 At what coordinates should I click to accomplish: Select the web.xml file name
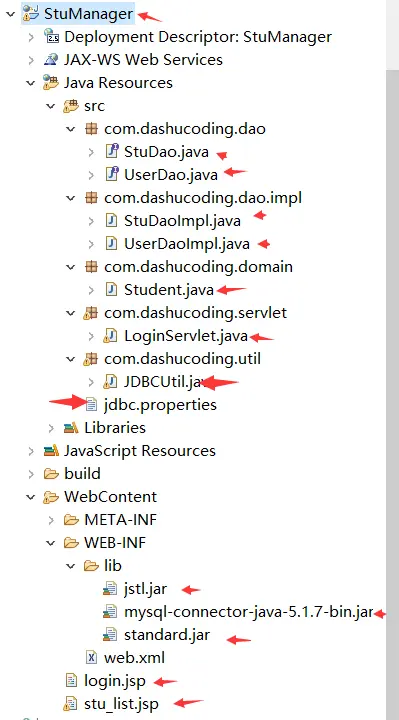[135, 658]
